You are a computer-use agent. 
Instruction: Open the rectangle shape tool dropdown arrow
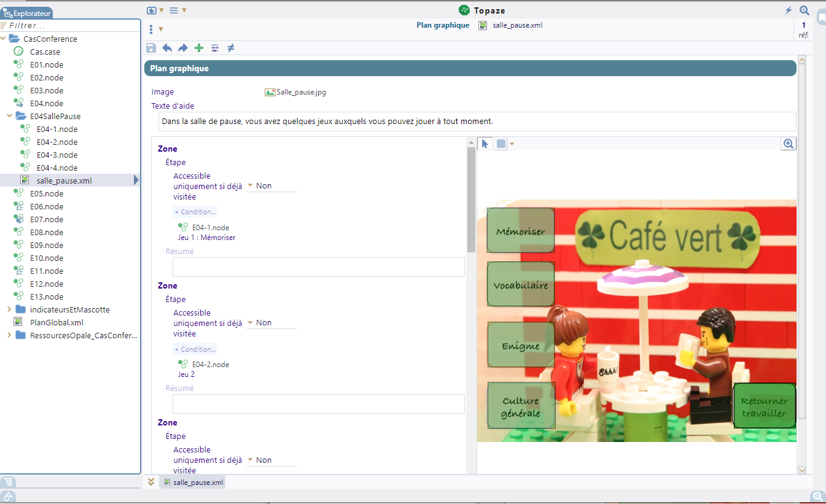(512, 144)
